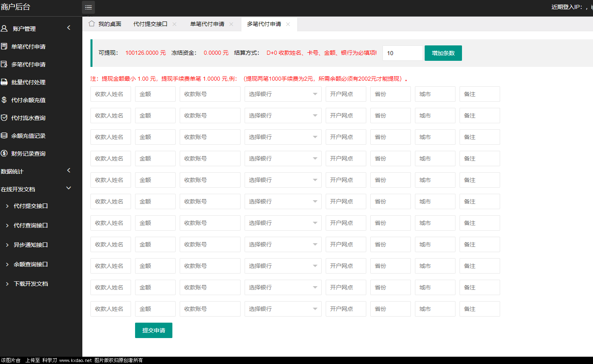Click the first row 开户网点 field
This screenshot has height=364, width=593.
(x=346, y=94)
